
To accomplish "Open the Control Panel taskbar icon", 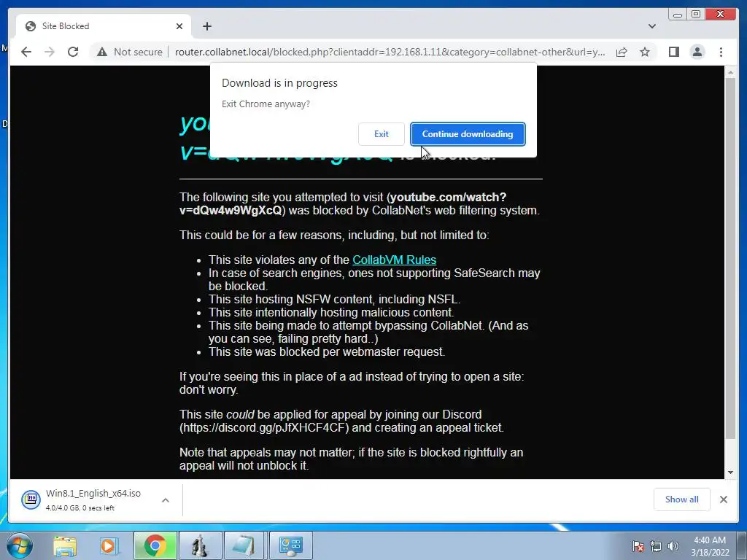I will click(290, 545).
